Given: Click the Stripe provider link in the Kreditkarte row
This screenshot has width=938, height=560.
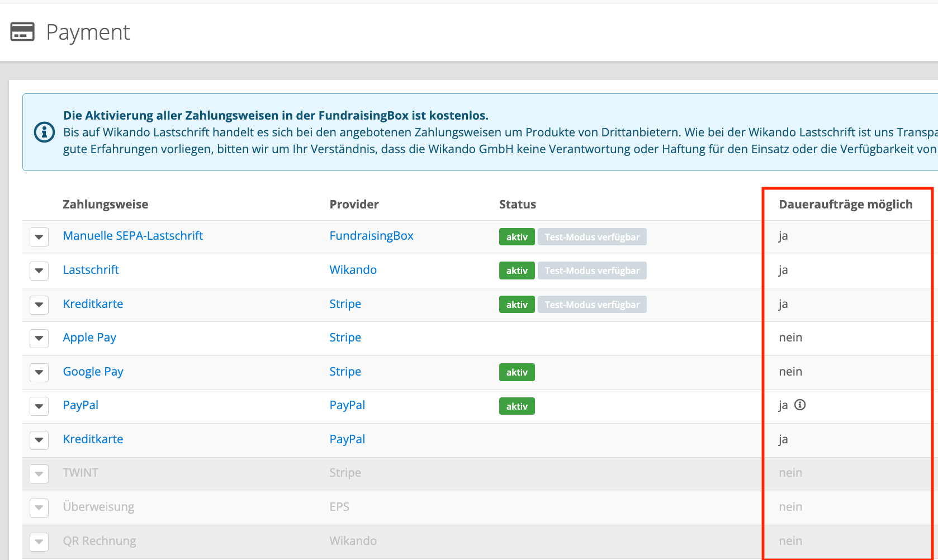Looking at the screenshot, I should [x=345, y=304].
